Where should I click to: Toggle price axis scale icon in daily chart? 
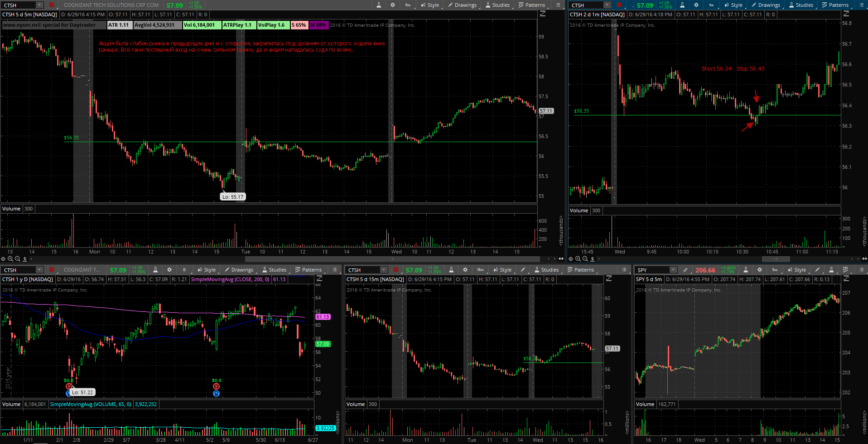point(319,279)
